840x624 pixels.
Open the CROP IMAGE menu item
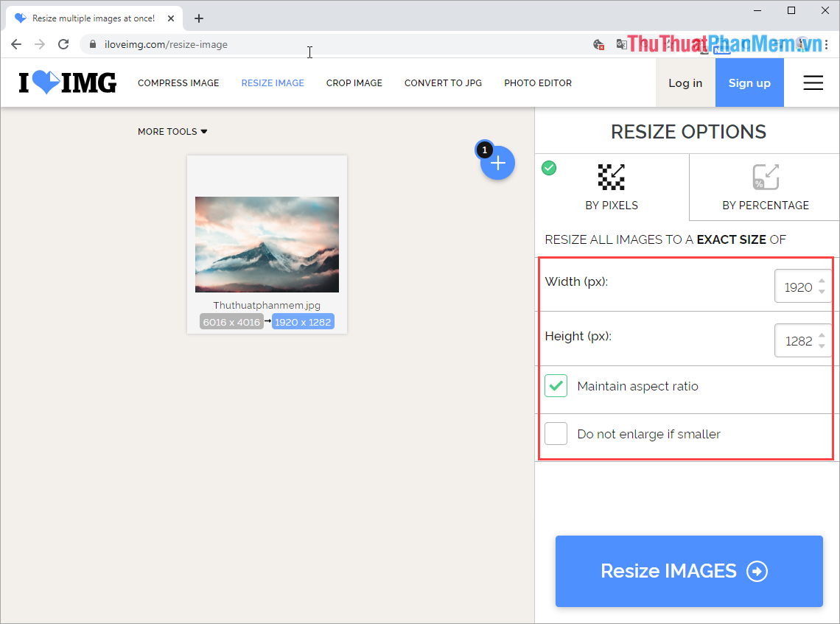coord(354,83)
